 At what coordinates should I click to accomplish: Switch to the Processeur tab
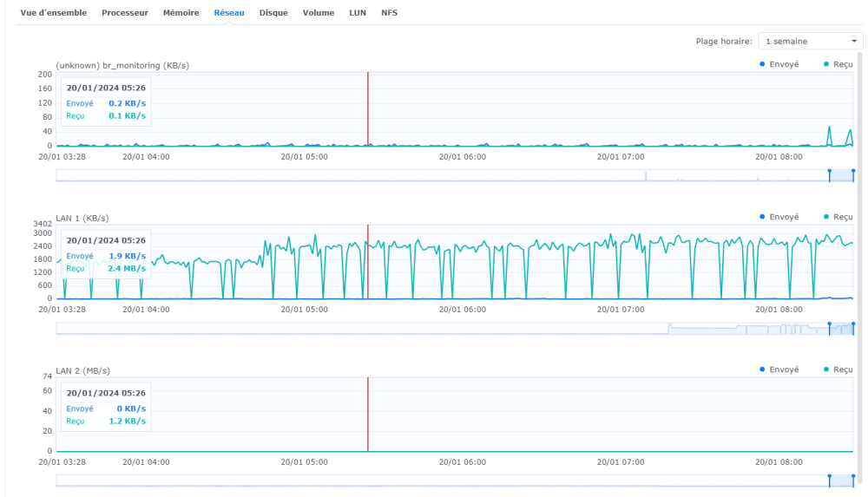124,13
